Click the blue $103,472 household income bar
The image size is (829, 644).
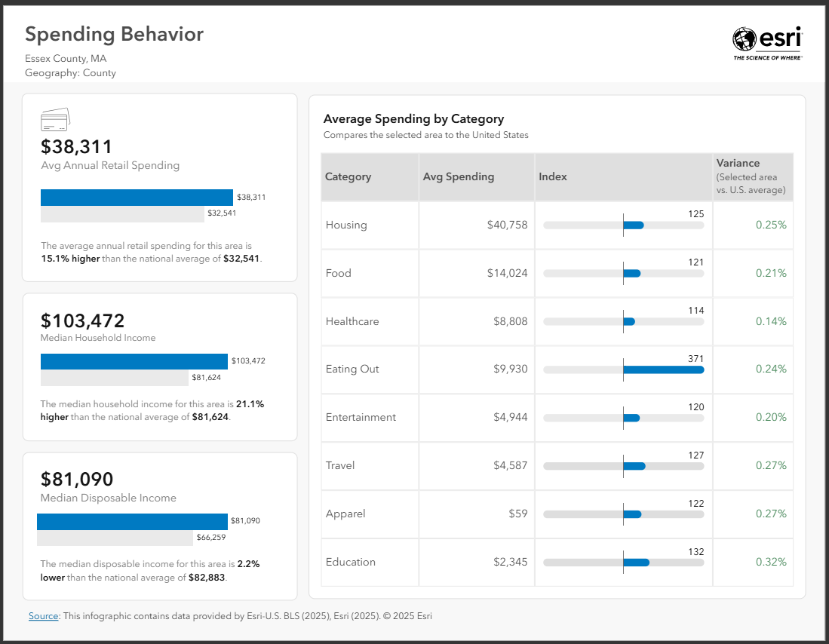point(134,361)
